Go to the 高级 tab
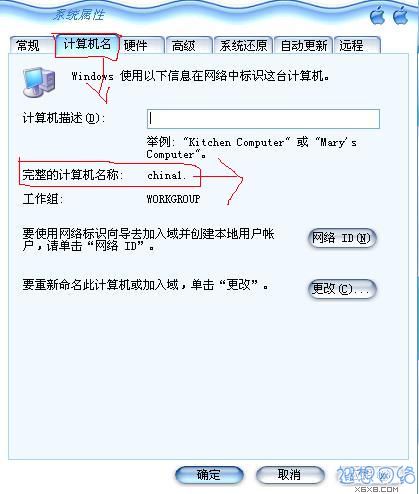The image size is (419, 494). 184,45
